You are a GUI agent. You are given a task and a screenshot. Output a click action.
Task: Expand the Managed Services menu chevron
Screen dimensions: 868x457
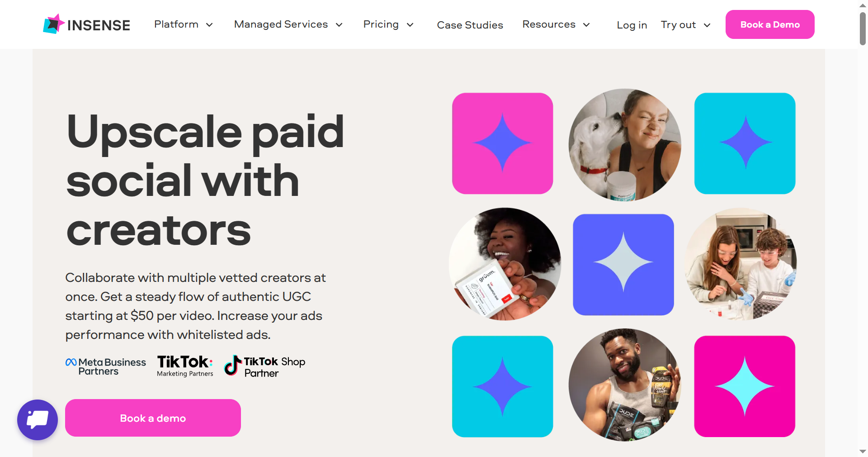(x=339, y=25)
